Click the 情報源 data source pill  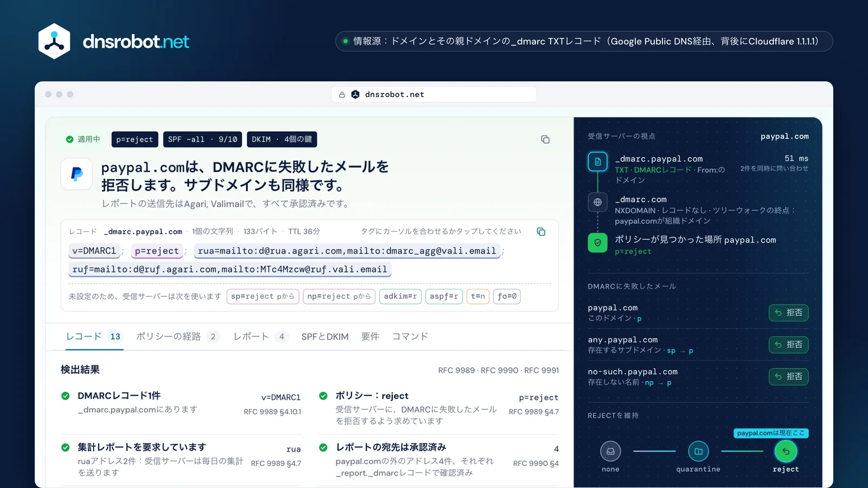[x=584, y=41]
